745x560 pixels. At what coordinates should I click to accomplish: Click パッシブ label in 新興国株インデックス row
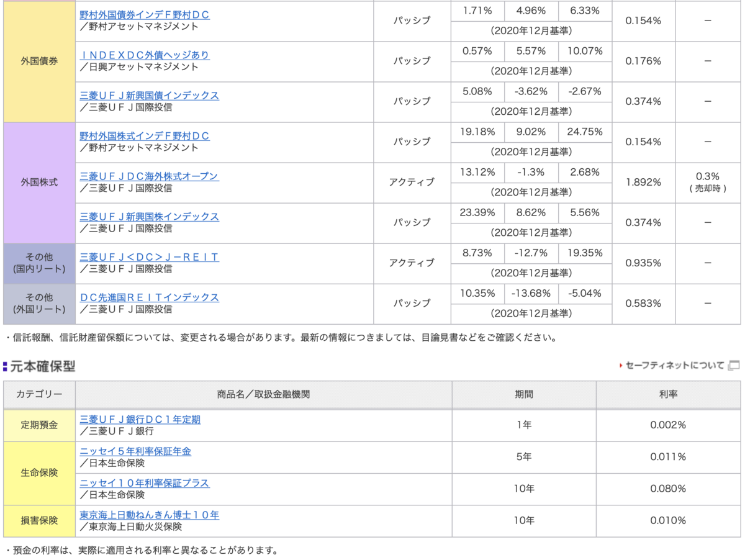click(412, 222)
